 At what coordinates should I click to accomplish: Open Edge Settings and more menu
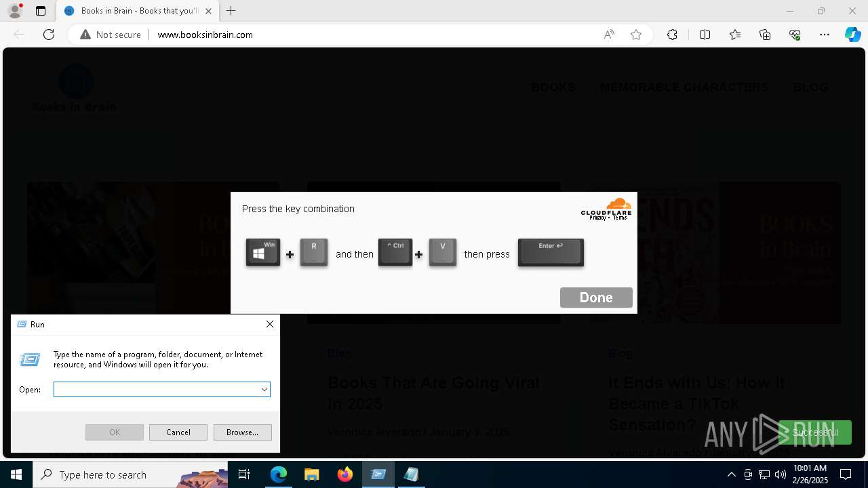[825, 35]
